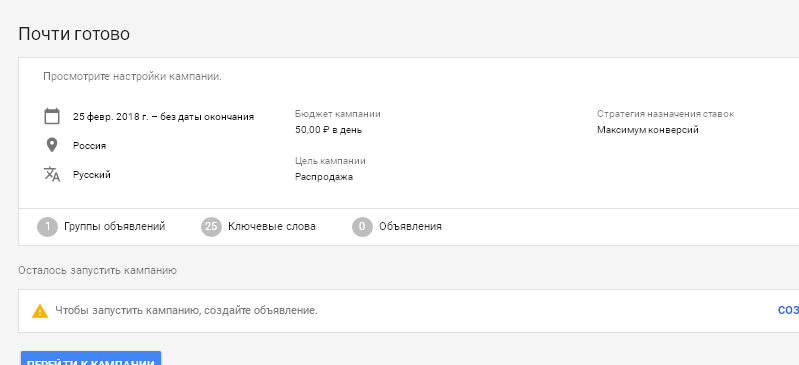Screen dimensions: 799x365
Task: Click the blue СОЗ link to create ad
Action: [x=788, y=310]
